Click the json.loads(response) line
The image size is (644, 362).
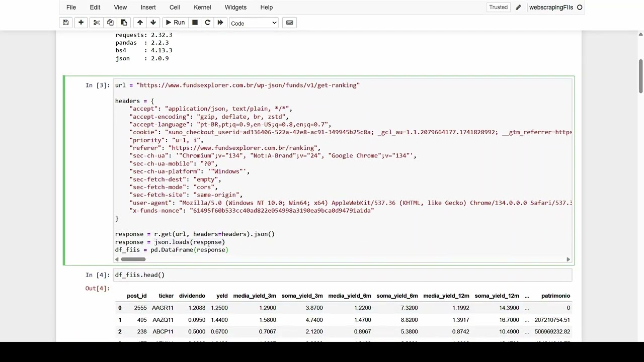click(170, 242)
